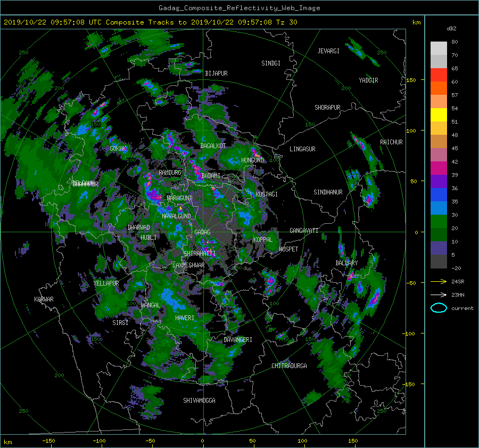This screenshot has width=479, height=448.
Task: Click the -150 km bottom axis tick label
Action: click(48, 441)
